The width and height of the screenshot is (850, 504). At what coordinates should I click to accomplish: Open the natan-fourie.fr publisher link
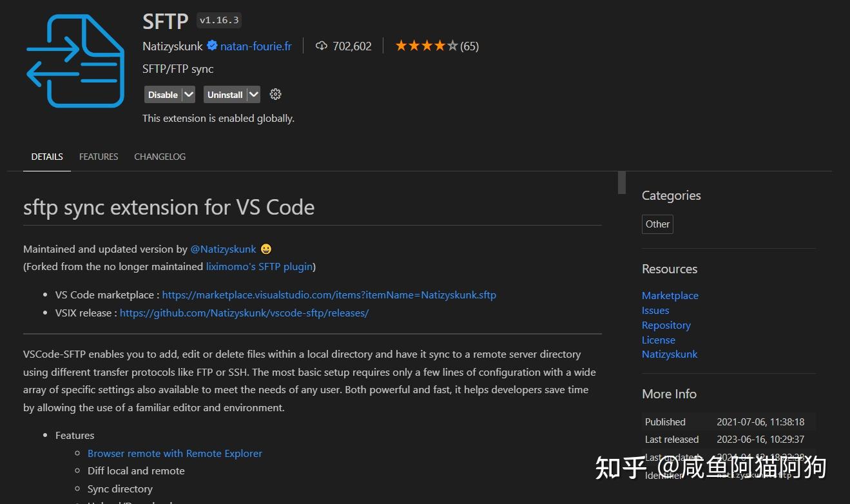pyautogui.click(x=255, y=45)
